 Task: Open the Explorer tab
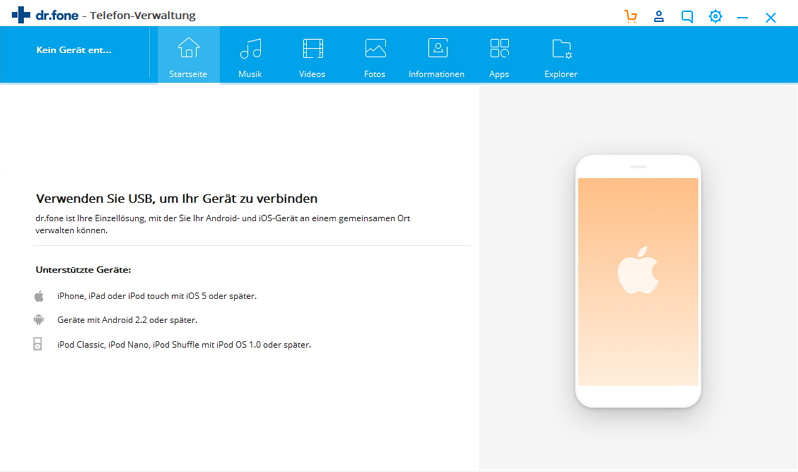[561, 55]
